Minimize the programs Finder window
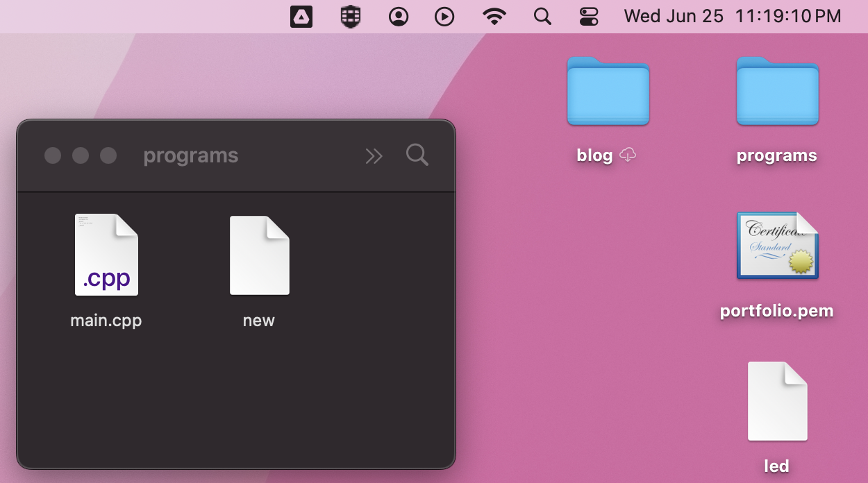The height and width of the screenshot is (483, 868). pos(81,155)
